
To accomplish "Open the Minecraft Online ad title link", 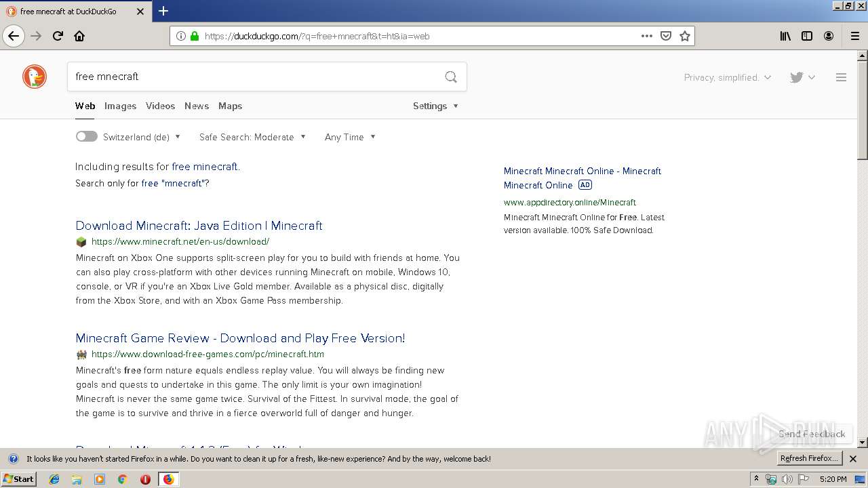I will click(582, 178).
